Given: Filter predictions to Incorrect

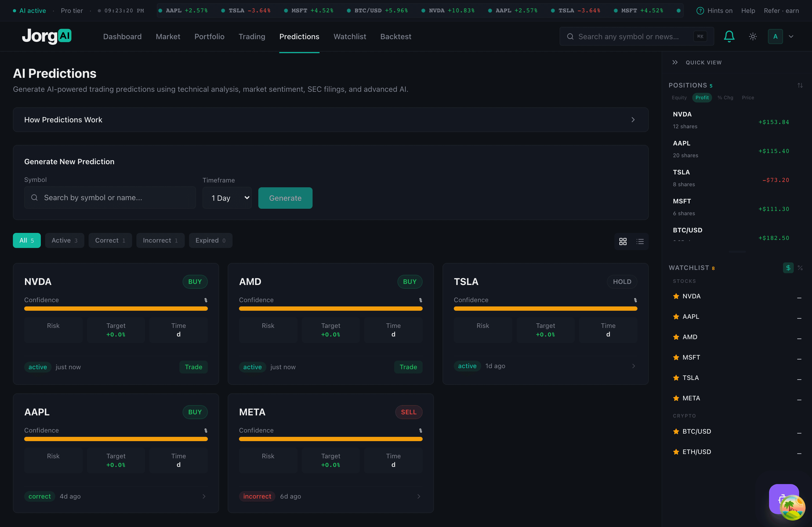Looking at the screenshot, I should pyautogui.click(x=160, y=240).
